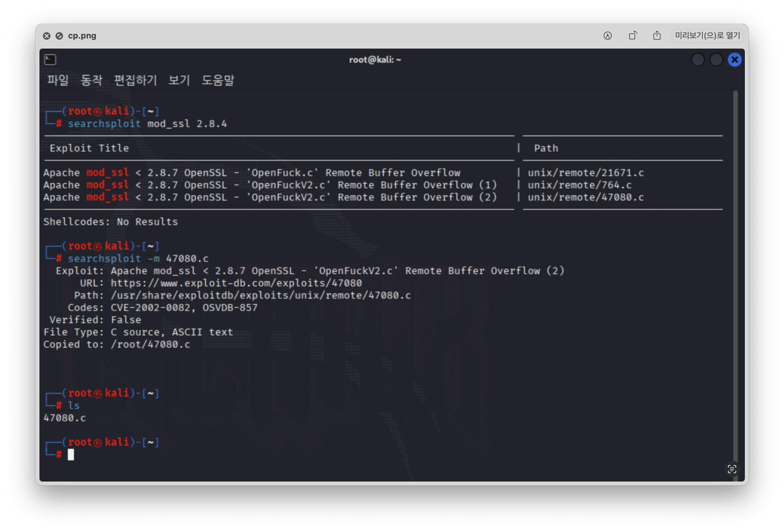Open the 편집하기 menu

(x=135, y=80)
